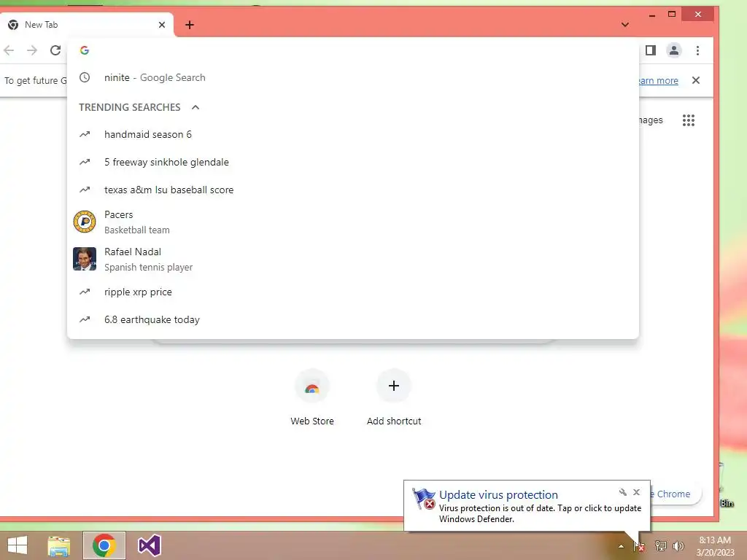Choose 6.8 earthquake today suggestion

[352, 319]
